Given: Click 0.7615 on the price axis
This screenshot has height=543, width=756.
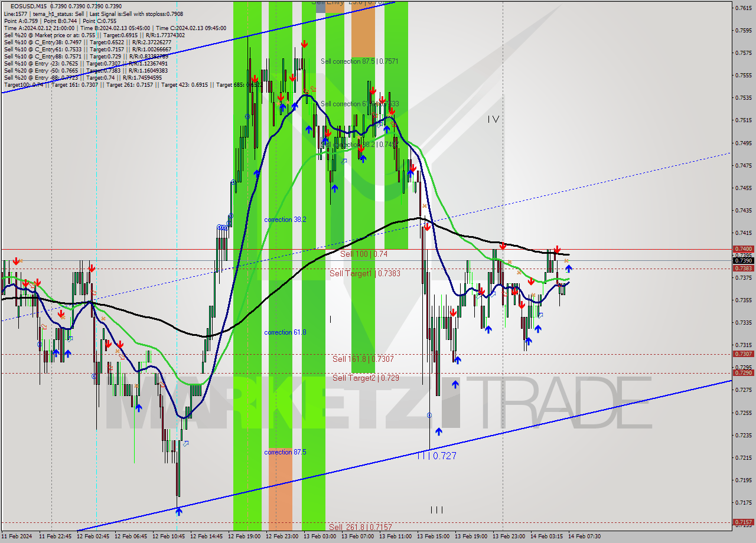Looking at the screenshot, I should point(743,8).
